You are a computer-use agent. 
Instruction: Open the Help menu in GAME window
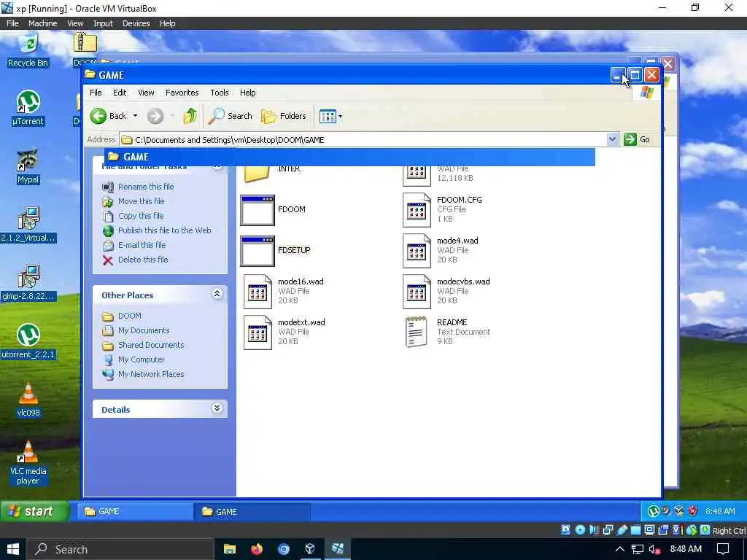[x=248, y=93]
